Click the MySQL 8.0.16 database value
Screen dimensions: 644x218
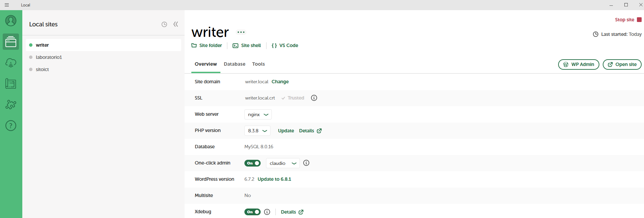point(259,147)
